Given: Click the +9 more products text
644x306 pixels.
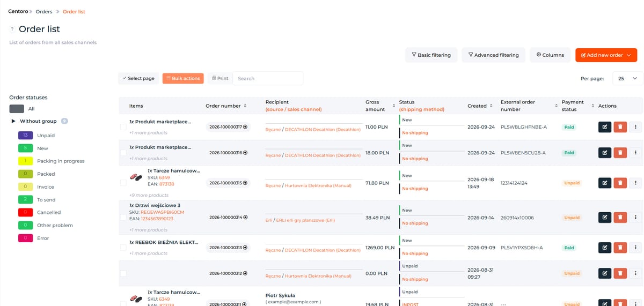Looking at the screenshot, I should click(149, 195).
